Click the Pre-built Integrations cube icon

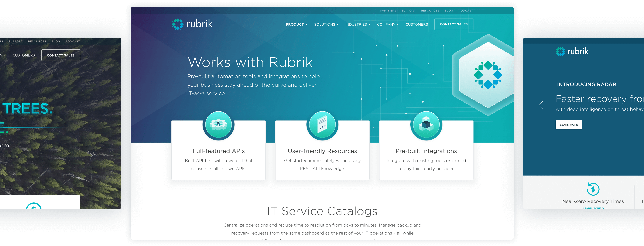point(426,124)
